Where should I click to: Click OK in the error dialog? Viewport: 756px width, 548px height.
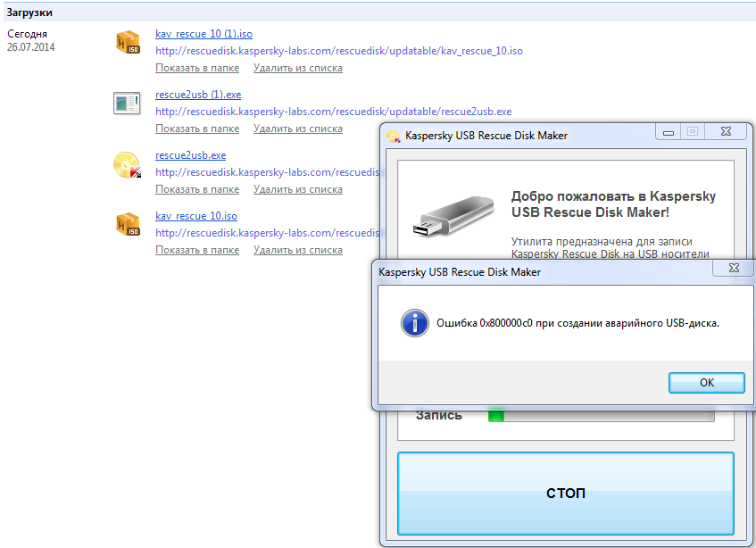tap(706, 383)
